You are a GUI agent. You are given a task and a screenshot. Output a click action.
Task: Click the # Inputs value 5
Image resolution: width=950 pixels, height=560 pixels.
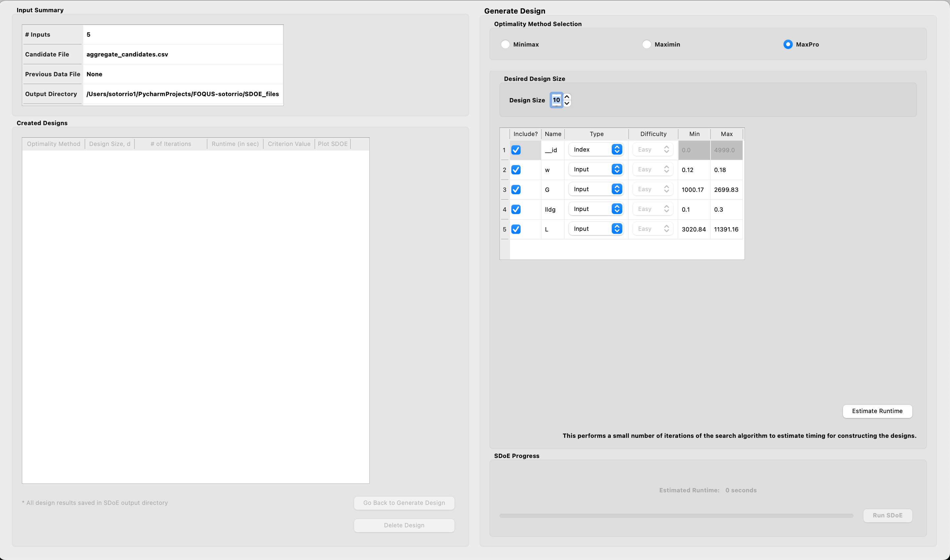(x=183, y=35)
